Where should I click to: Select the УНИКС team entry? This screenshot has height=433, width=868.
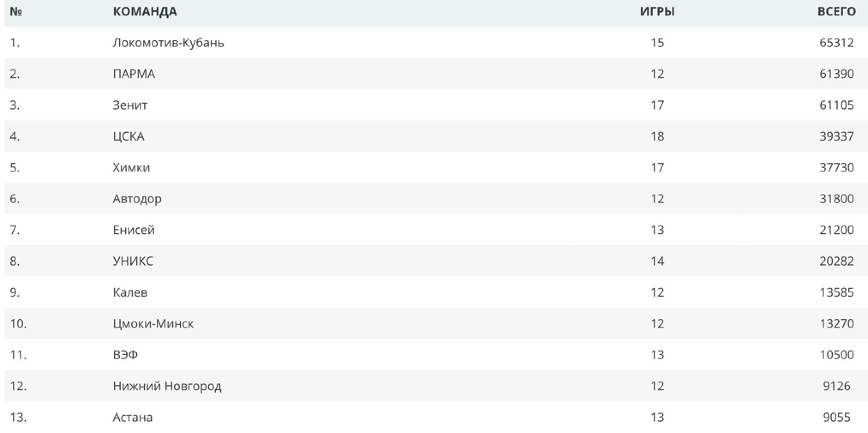(x=133, y=261)
